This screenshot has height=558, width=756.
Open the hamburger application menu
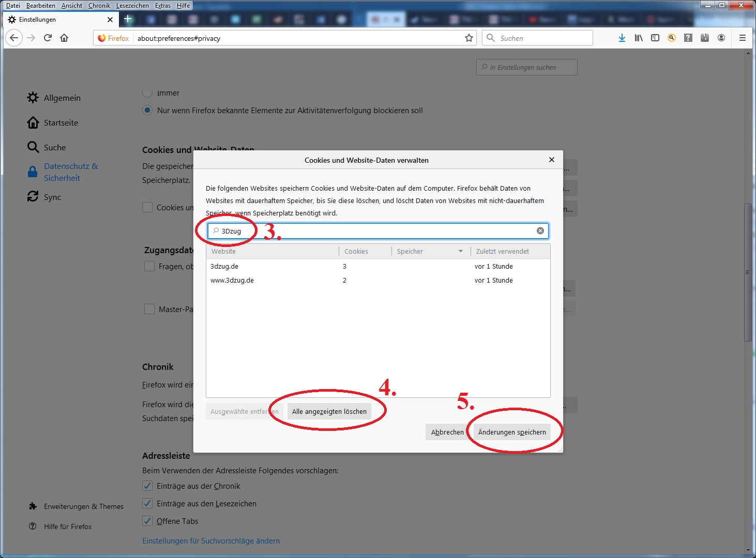point(743,38)
